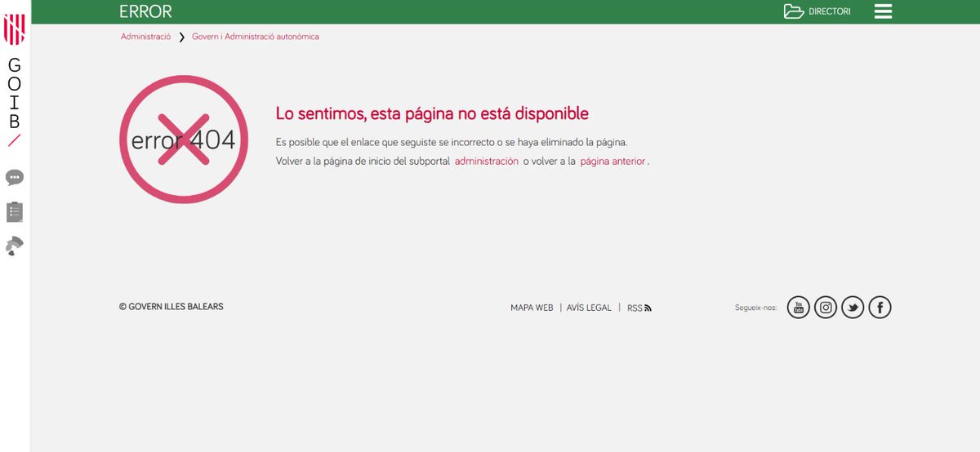Image resolution: width=980 pixels, height=452 pixels.
Task: Click the error 404 circle graphic
Action: point(184,140)
